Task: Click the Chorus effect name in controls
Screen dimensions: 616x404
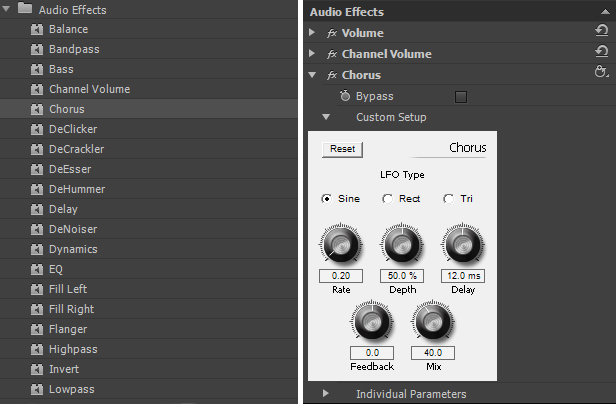Action: [x=361, y=75]
